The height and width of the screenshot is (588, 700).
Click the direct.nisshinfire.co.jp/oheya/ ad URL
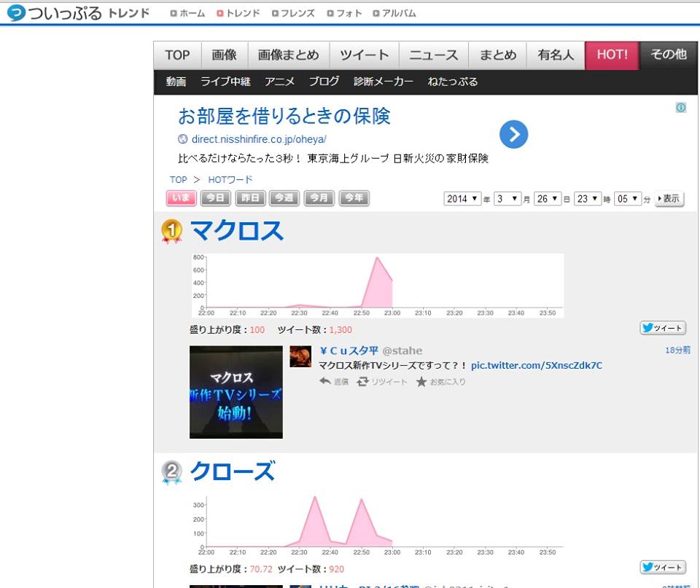(x=259, y=139)
